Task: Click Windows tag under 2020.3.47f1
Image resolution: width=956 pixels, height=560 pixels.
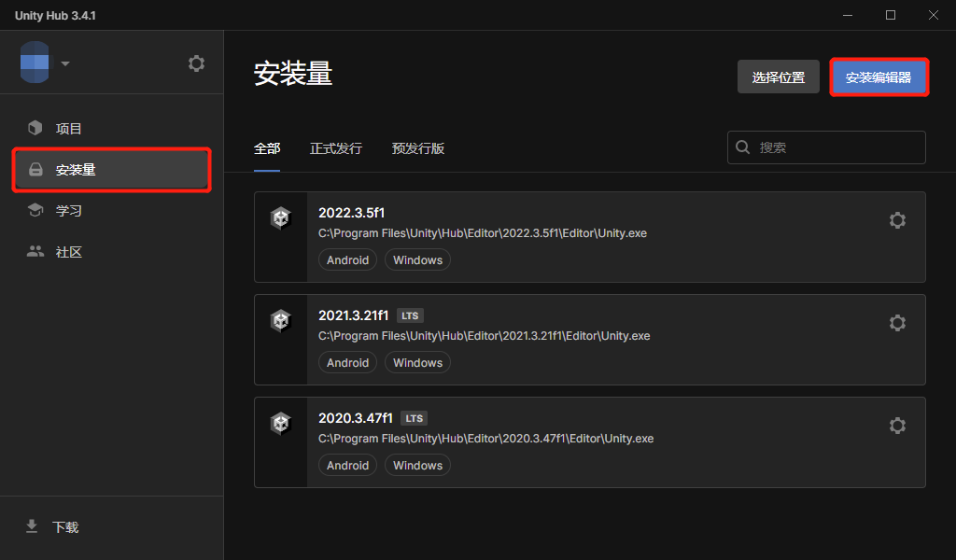Action: (417, 466)
